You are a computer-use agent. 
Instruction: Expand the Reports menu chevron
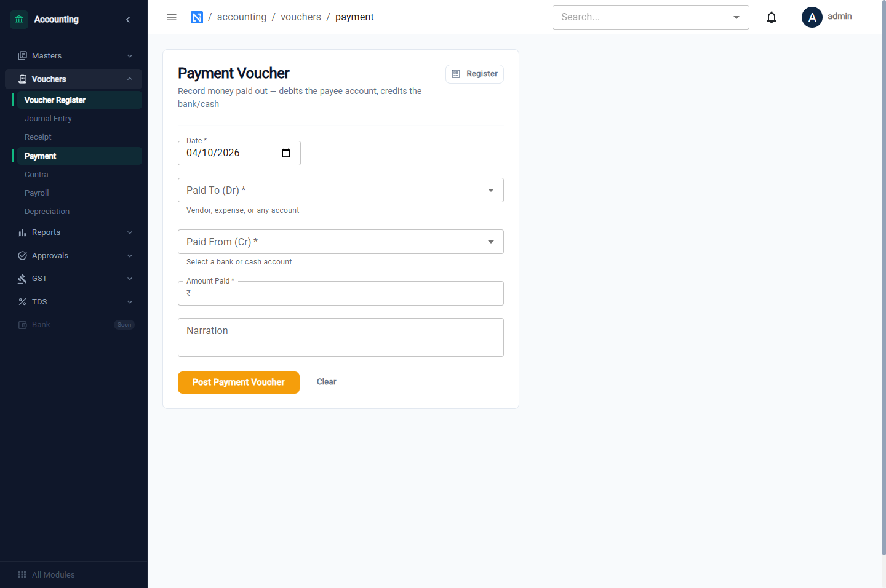[x=130, y=232]
